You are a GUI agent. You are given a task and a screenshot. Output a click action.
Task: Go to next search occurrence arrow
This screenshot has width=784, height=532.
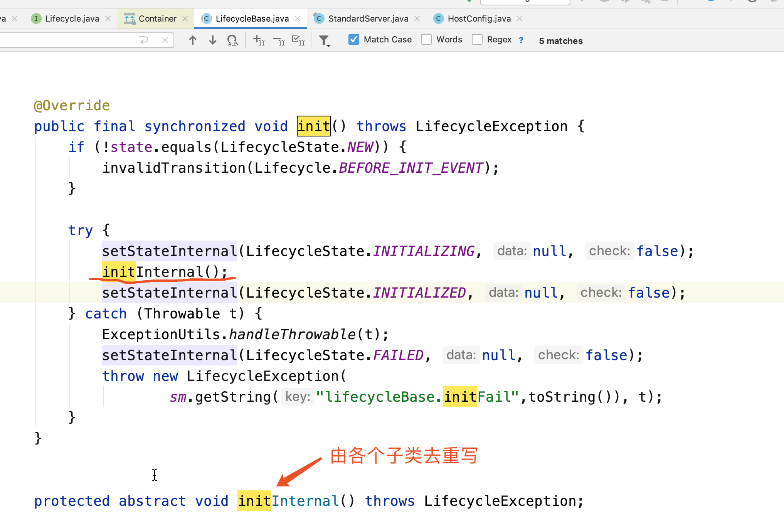pyautogui.click(x=212, y=40)
